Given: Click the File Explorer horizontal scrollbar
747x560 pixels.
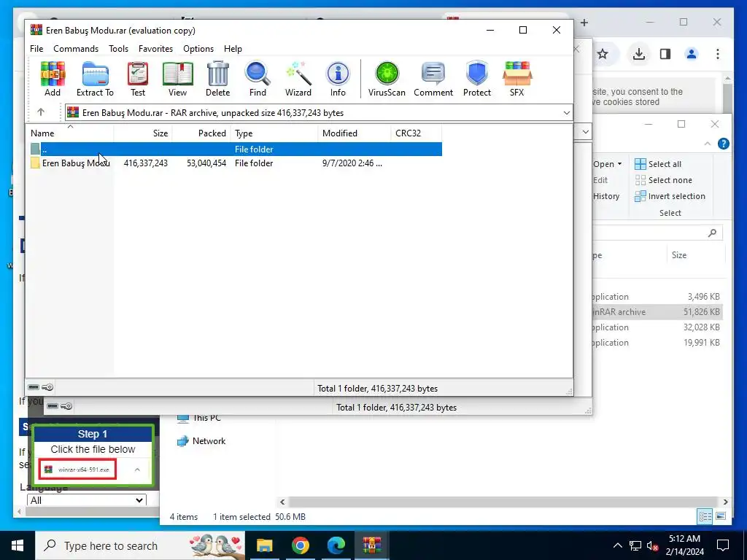Looking at the screenshot, I should tap(503, 502).
